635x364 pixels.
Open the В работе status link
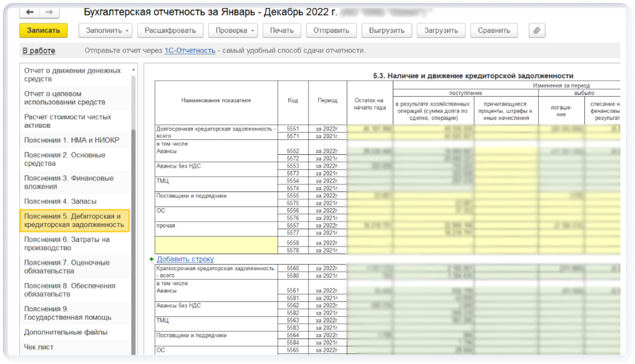pos(39,51)
